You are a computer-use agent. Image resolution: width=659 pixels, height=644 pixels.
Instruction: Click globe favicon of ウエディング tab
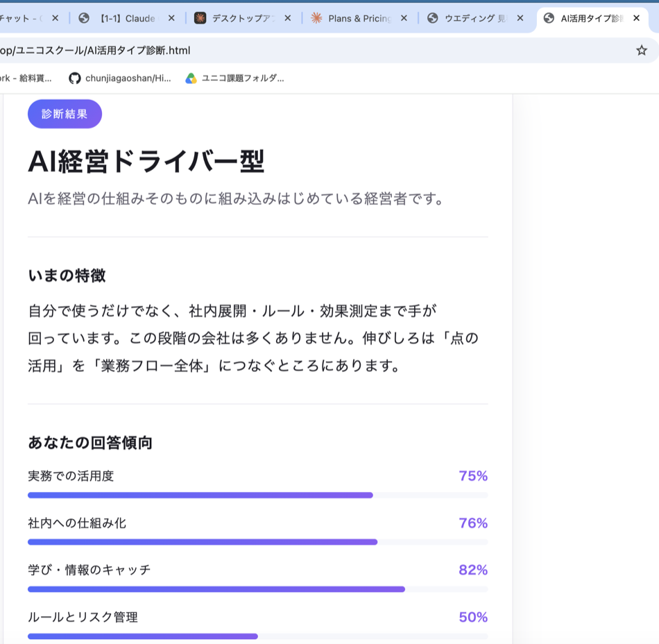(x=432, y=18)
